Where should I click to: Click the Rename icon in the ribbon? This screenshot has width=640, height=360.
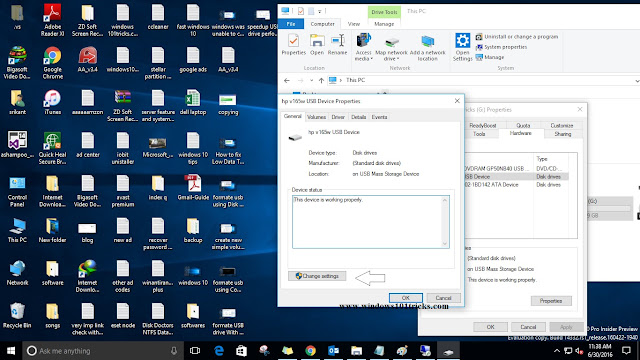(x=337, y=45)
